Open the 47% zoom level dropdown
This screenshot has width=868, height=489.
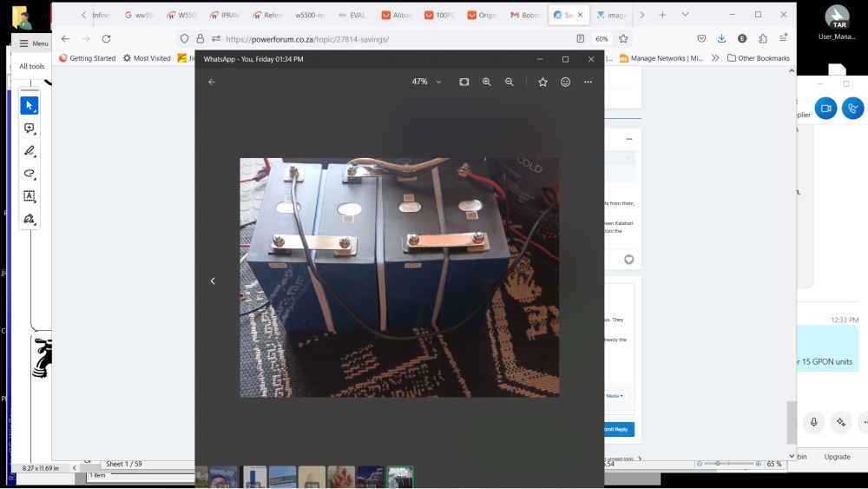coord(426,82)
